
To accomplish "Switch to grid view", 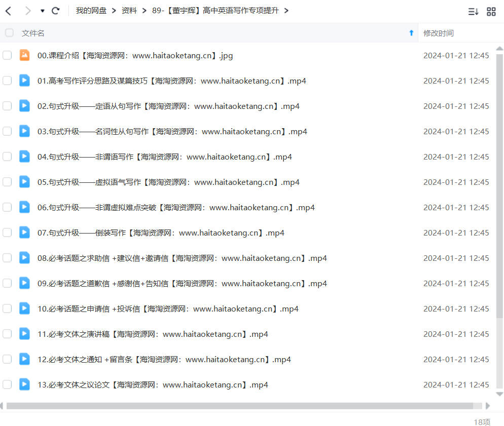I will click(x=491, y=12).
